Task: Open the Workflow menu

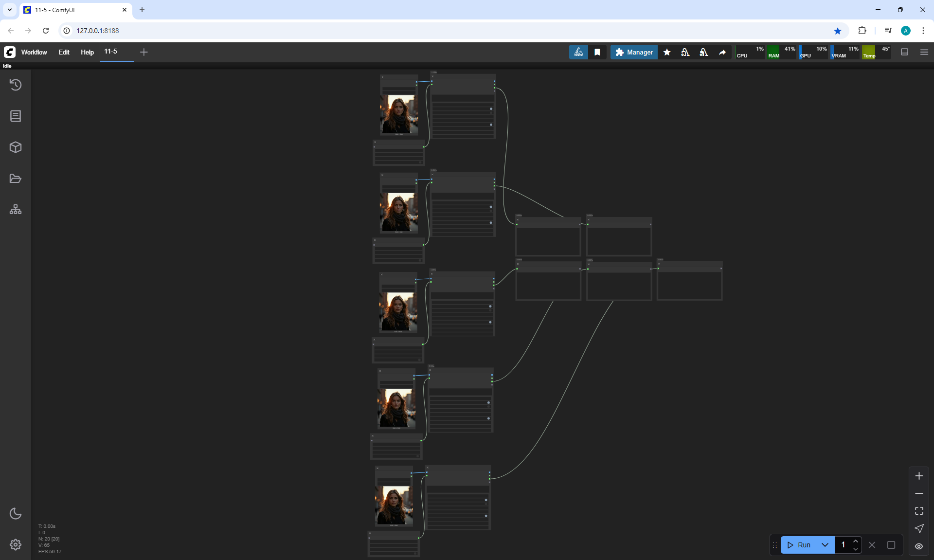Action: click(x=34, y=52)
